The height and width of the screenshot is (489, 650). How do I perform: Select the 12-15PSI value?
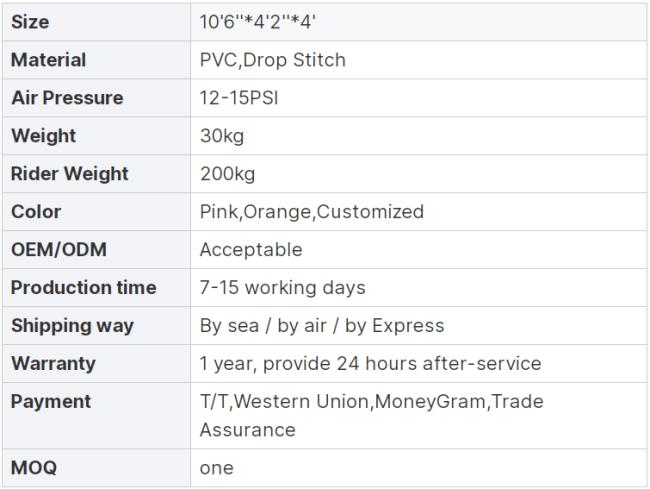(239, 98)
